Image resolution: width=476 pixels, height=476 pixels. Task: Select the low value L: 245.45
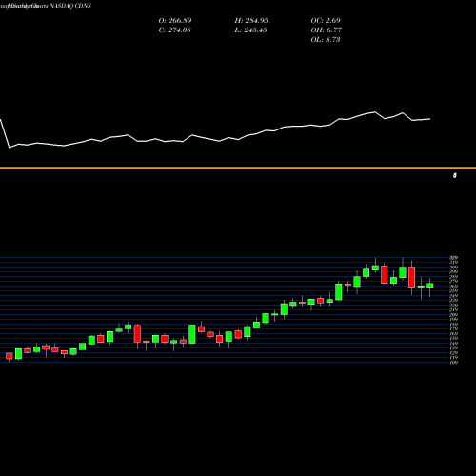point(250,30)
